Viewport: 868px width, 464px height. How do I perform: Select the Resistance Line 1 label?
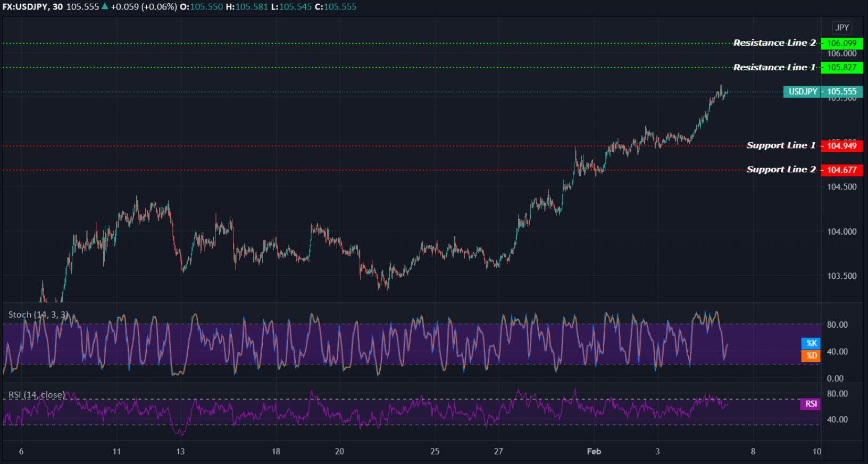[x=774, y=67]
